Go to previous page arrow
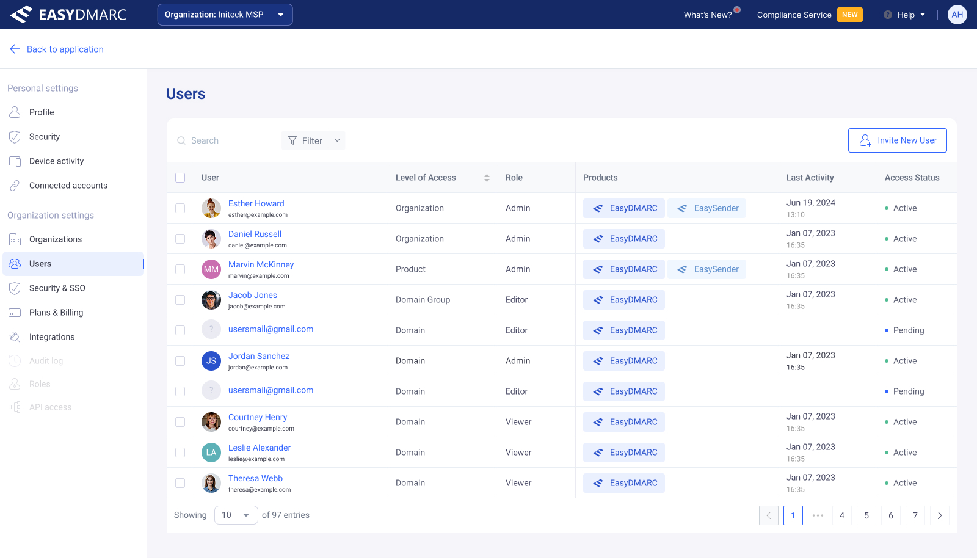The image size is (977, 560). pyautogui.click(x=769, y=515)
